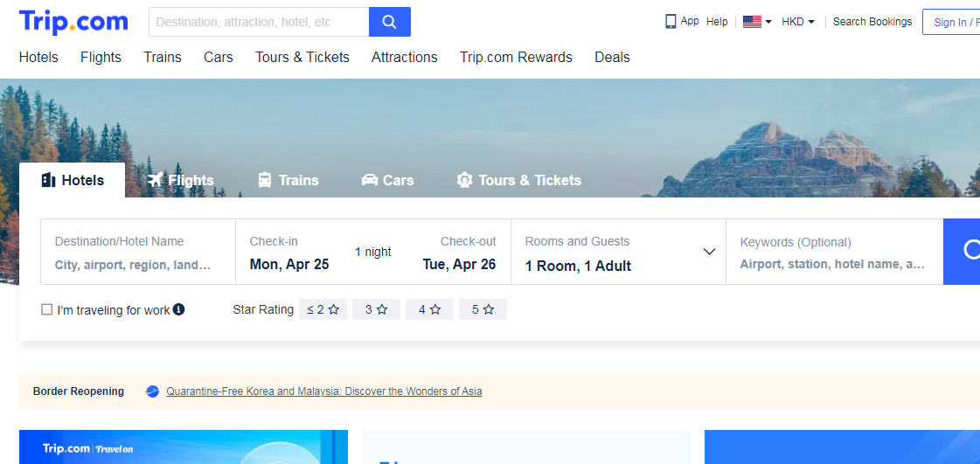The height and width of the screenshot is (464, 980).
Task: Open the Cars search tab
Action: (x=387, y=180)
